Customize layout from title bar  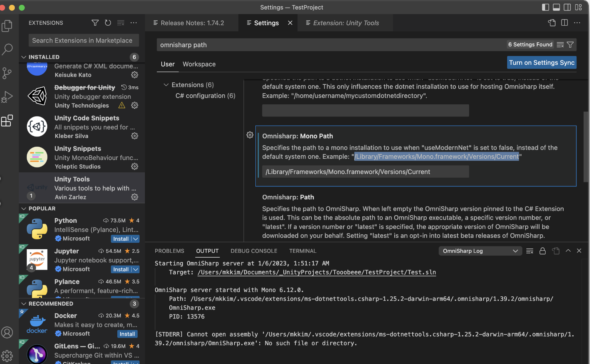[578, 7]
